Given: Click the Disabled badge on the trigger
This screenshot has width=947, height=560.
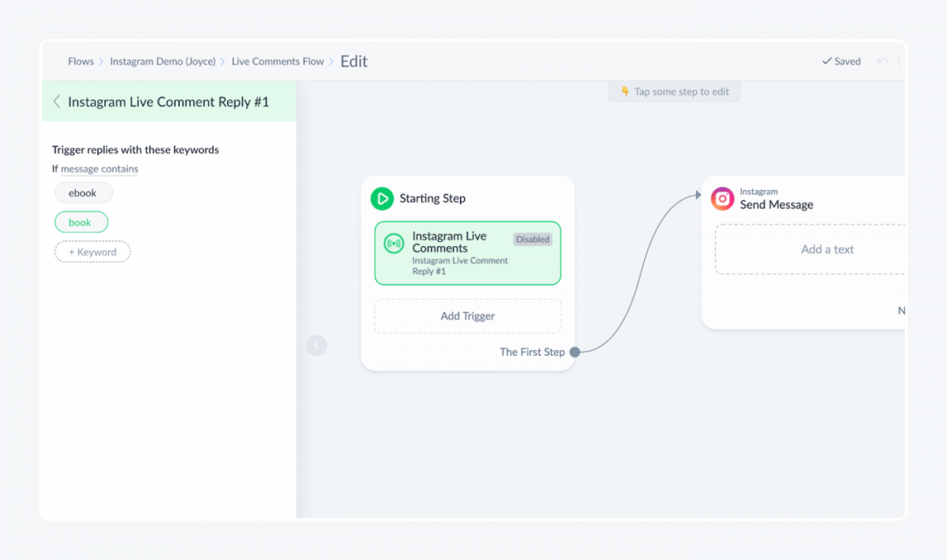Looking at the screenshot, I should pos(533,239).
